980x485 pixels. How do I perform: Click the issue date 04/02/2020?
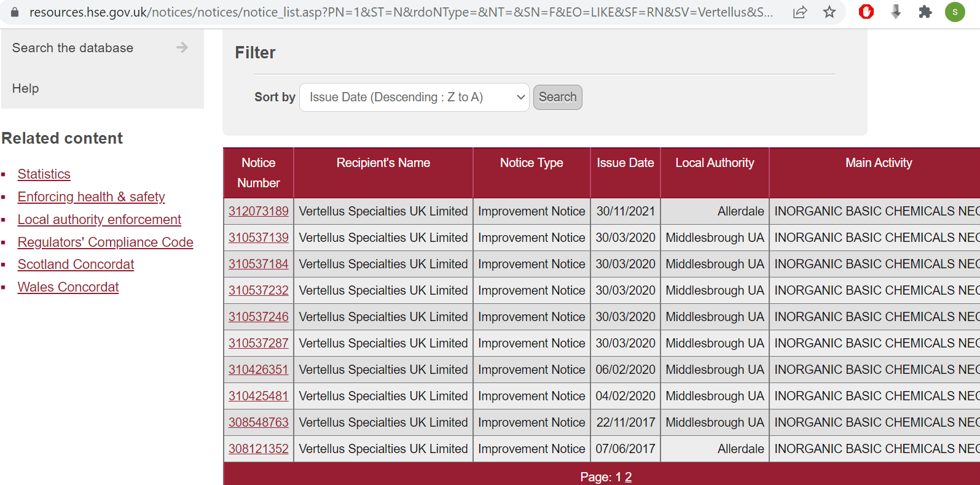(625, 396)
